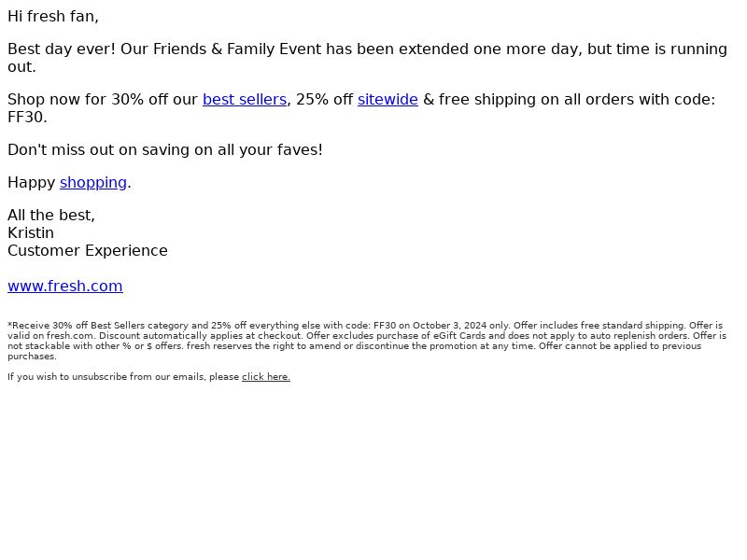Click the unsubscribe 'click here' link
This screenshot has height=560, width=747.
(x=266, y=377)
